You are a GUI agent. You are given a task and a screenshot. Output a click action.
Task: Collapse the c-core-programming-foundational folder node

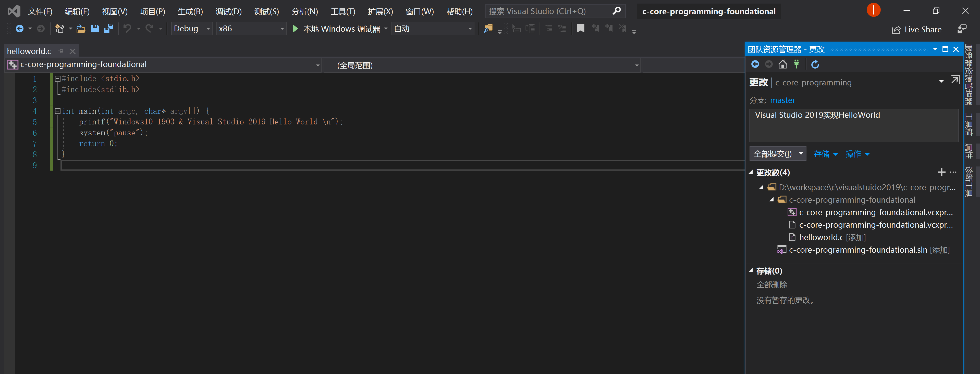772,200
